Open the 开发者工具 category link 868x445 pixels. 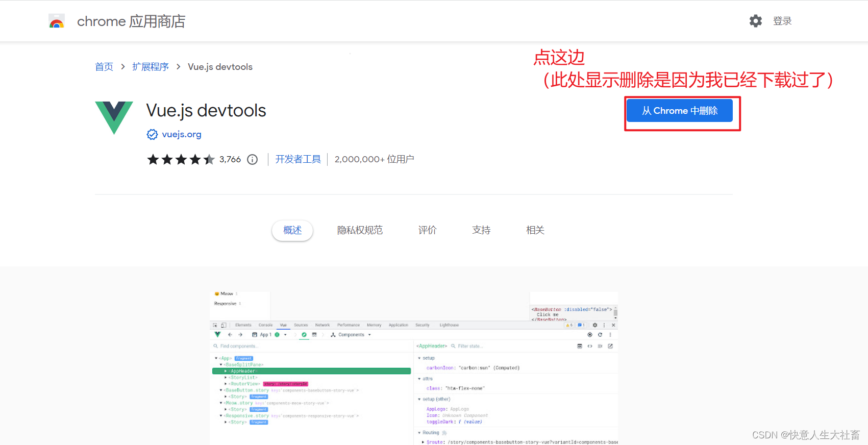(298, 159)
